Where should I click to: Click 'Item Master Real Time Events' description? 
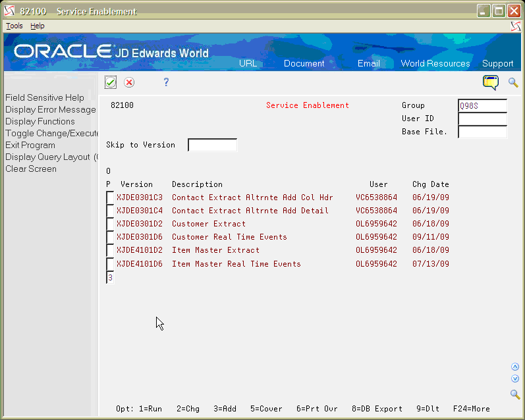236,264
